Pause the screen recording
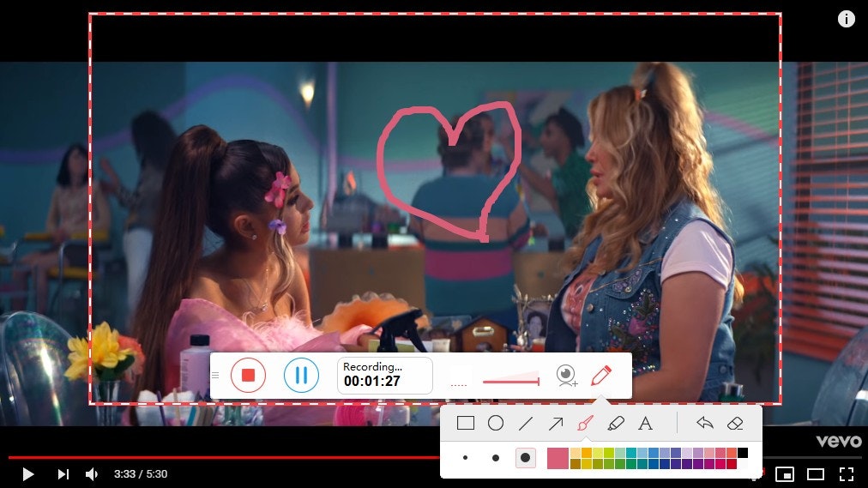 pyautogui.click(x=301, y=375)
